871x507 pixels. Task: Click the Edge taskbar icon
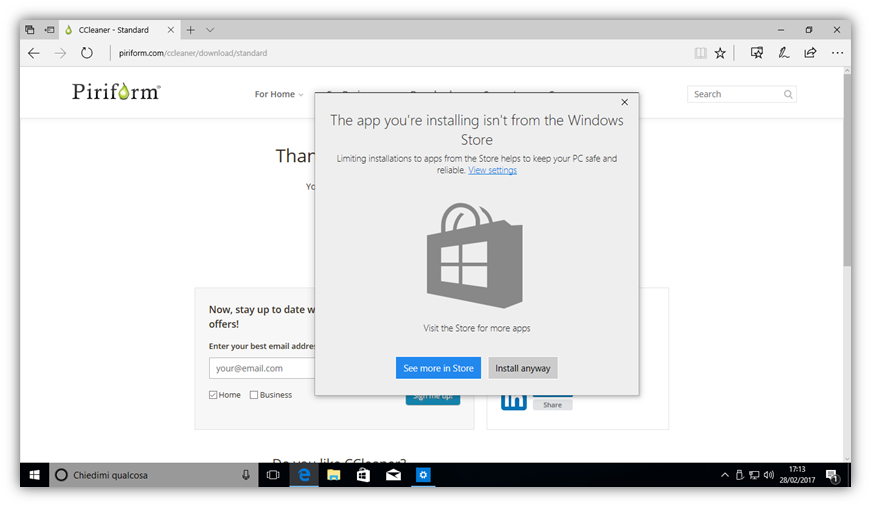[304, 475]
